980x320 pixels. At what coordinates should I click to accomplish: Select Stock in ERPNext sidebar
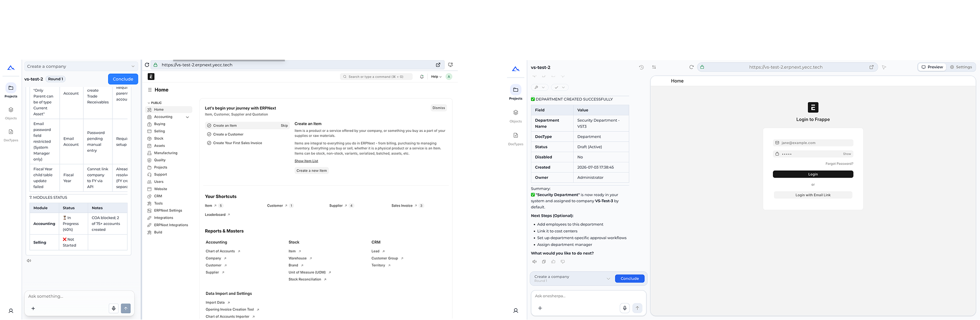coord(159,139)
